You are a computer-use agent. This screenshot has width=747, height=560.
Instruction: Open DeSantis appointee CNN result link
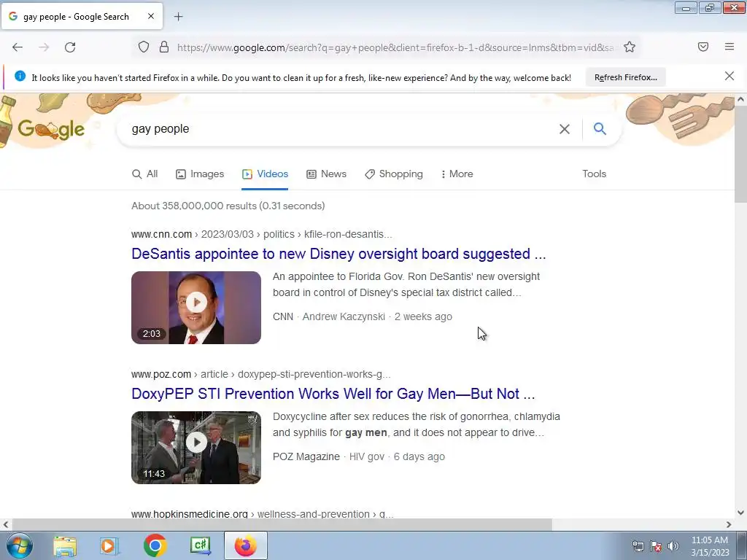[338, 254]
